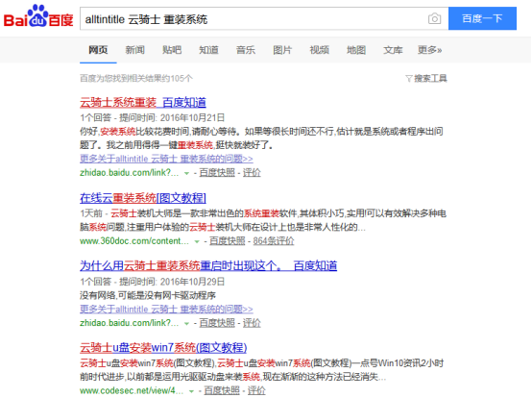532x398 pixels.
Task: Click first 更多关于alltintitle 云骑士 重装系统的问题 link
Action: tap(166, 159)
